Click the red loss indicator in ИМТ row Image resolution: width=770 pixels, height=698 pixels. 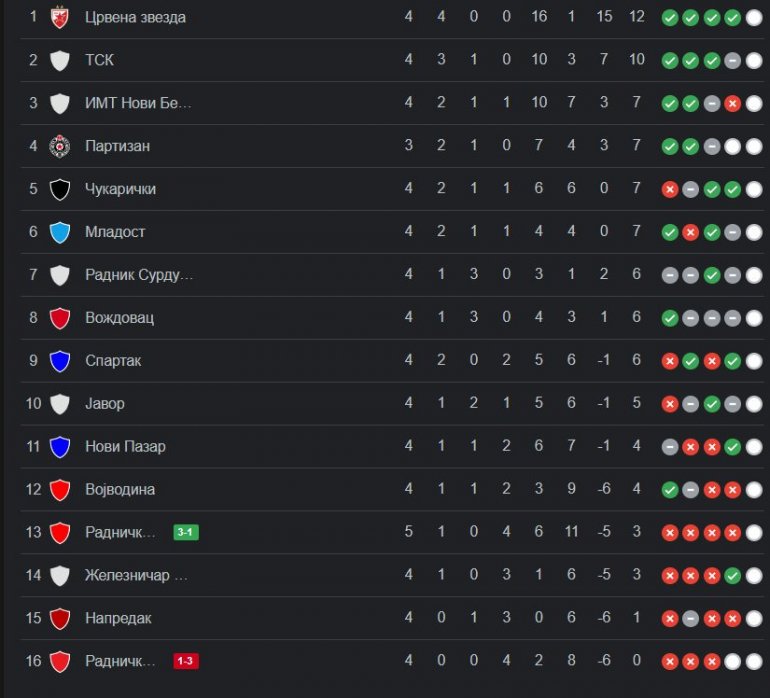point(732,103)
